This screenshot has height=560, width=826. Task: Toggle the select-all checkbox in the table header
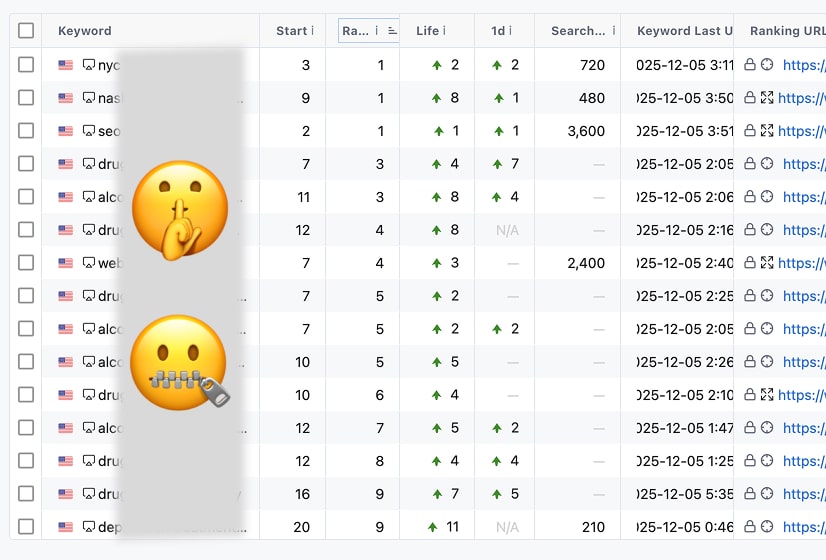(x=26, y=31)
